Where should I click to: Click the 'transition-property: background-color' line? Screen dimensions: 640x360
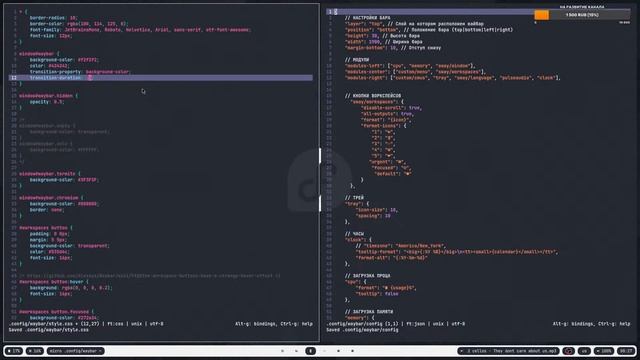tap(80, 72)
